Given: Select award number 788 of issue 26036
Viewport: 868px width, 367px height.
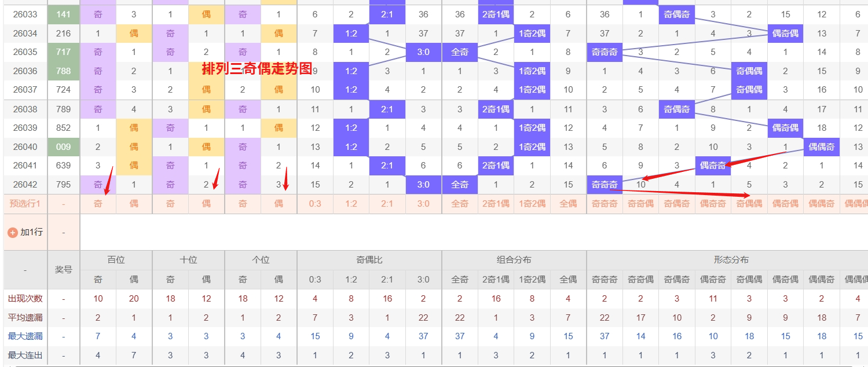Looking at the screenshot, I should 63,71.
